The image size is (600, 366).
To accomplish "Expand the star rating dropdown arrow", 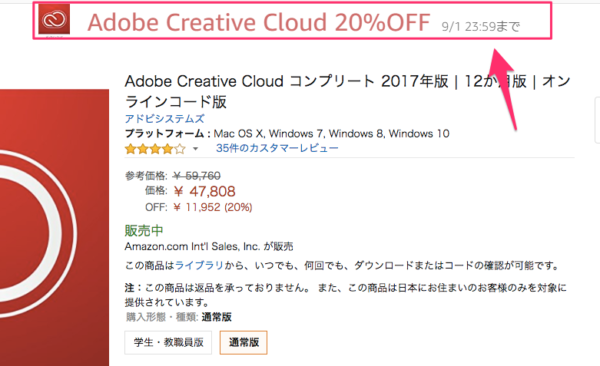I will (196, 149).
